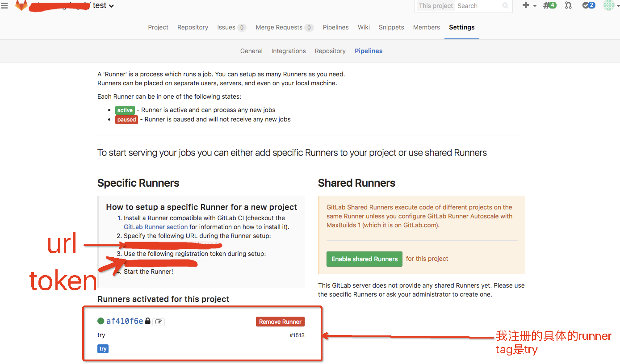The height and width of the screenshot is (364, 620).
Task: Open the GitLab Runner section link
Action: (x=155, y=227)
